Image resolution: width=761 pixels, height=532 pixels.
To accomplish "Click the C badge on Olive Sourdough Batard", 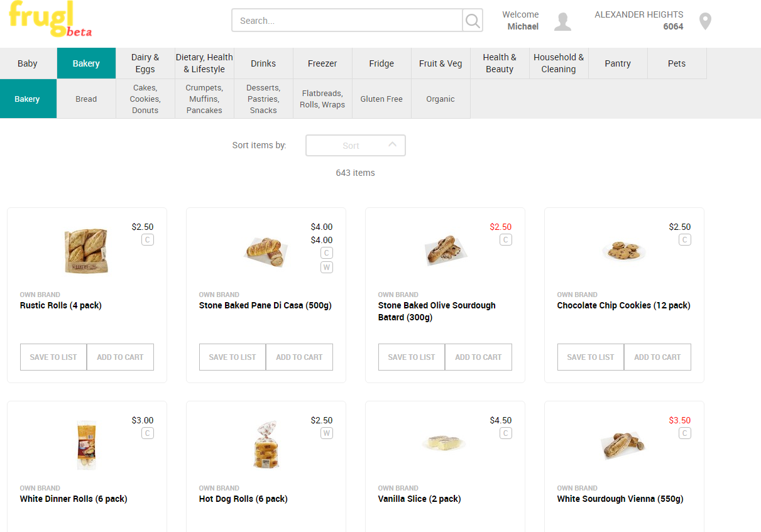I will pos(506,240).
